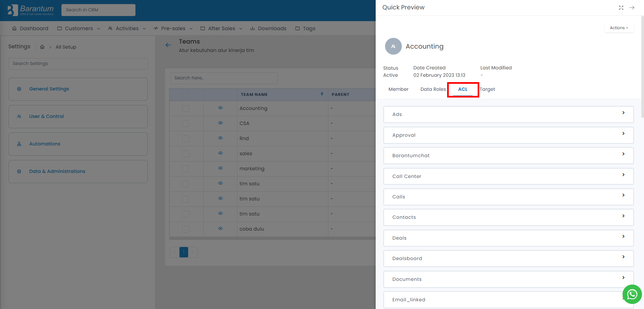644x309 pixels.
Task: Click the teams Search here field
Action: click(224, 78)
